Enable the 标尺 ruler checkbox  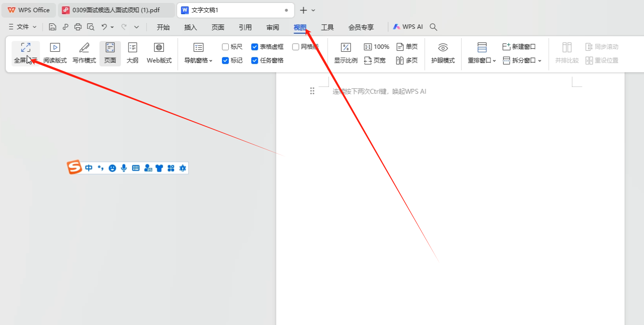click(x=225, y=46)
